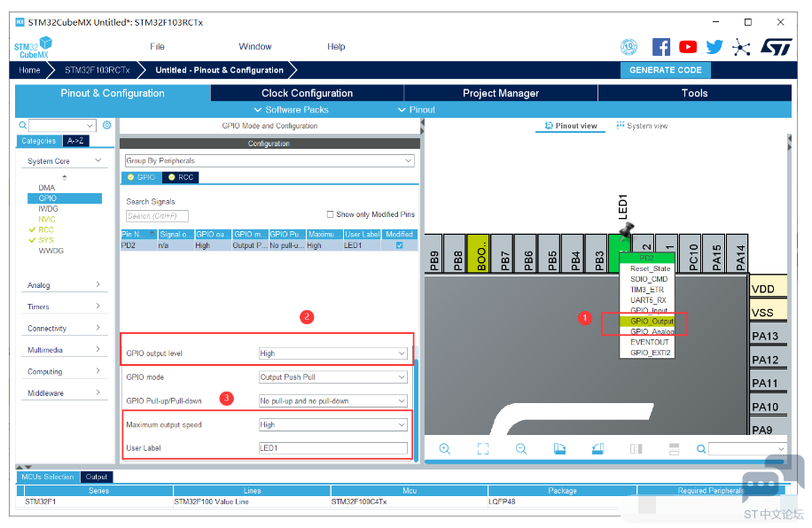Click the Search Signals input field
The width and height of the screenshot is (812, 528).
pos(157,216)
